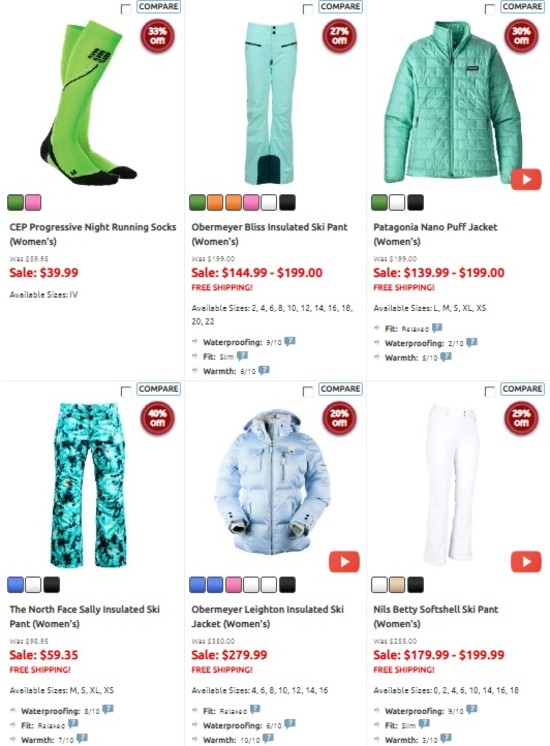Open the Obermeyer Leighton Insulated Ski Jacket link
The width and height of the screenshot is (550, 746).
267,616
